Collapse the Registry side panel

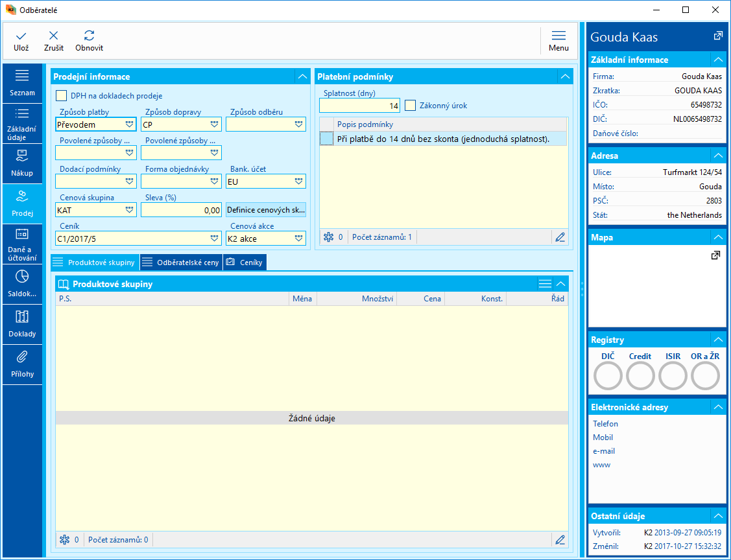[718, 340]
